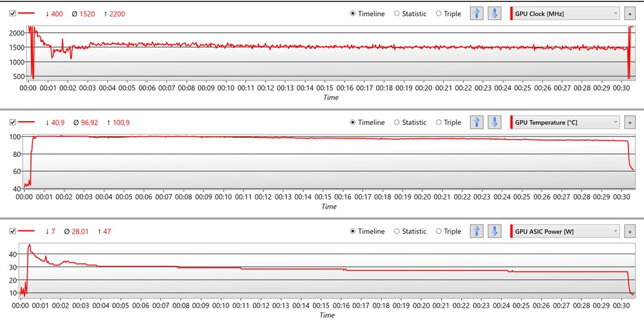This screenshot has height=325, width=644.
Task: Select Timeline option in GPU ASIC Power panel
Action: tap(354, 231)
